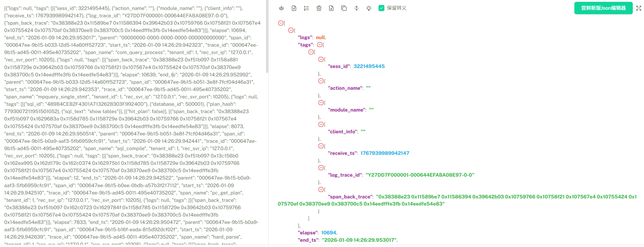The width and height of the screenshot is (644, 247).
Task: Click the left pane vertical scrollbar
Action: point(267,36)
